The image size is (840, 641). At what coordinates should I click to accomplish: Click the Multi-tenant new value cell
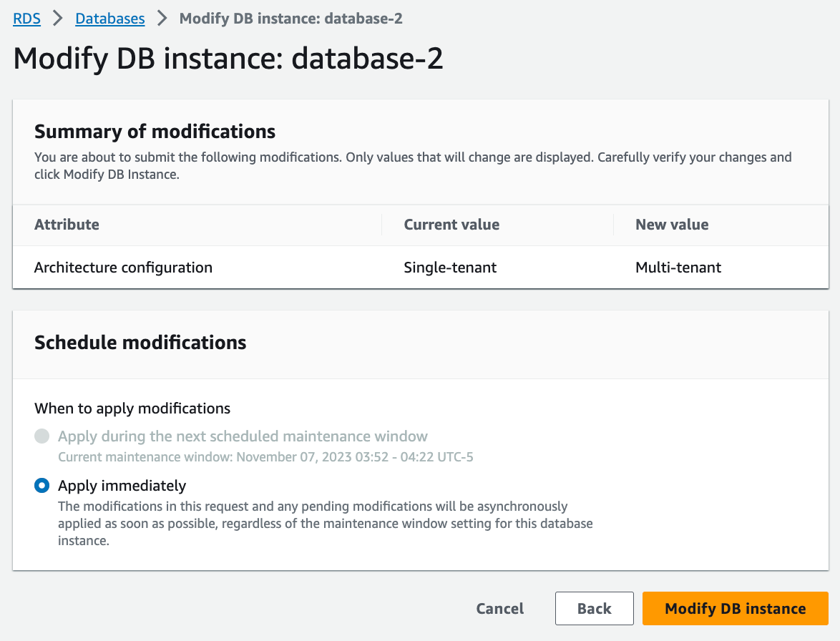678,268
